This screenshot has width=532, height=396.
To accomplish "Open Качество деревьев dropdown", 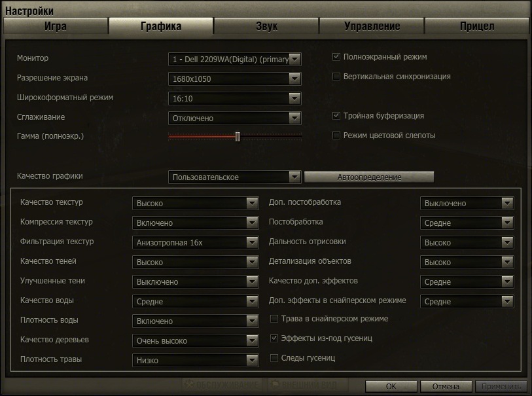I will click(196, 341).
